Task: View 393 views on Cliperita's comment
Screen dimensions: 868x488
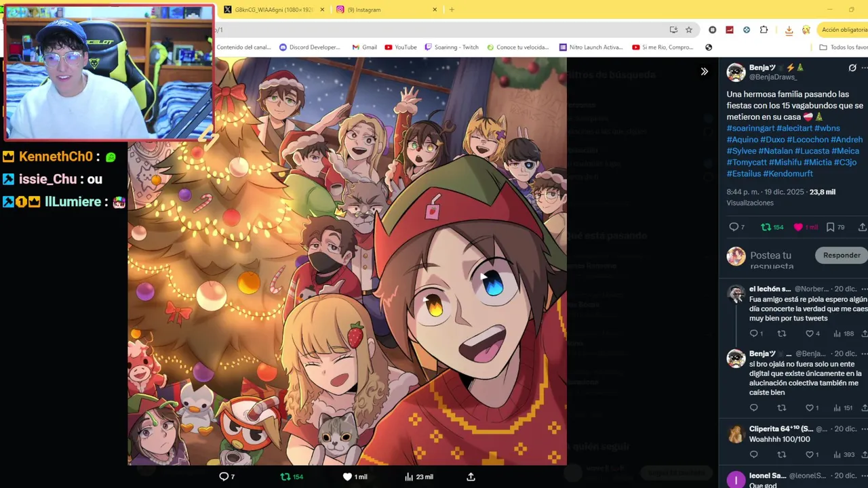Action: click(844, 454)
